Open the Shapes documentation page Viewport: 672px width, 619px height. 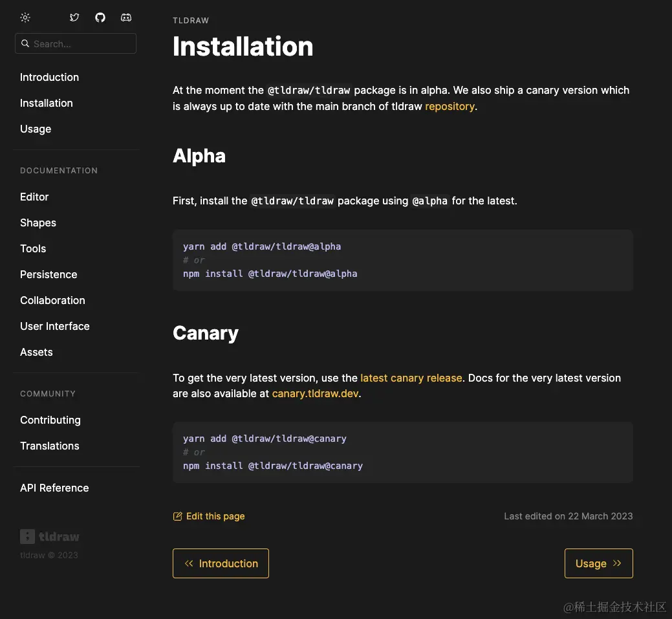[38, 223]
